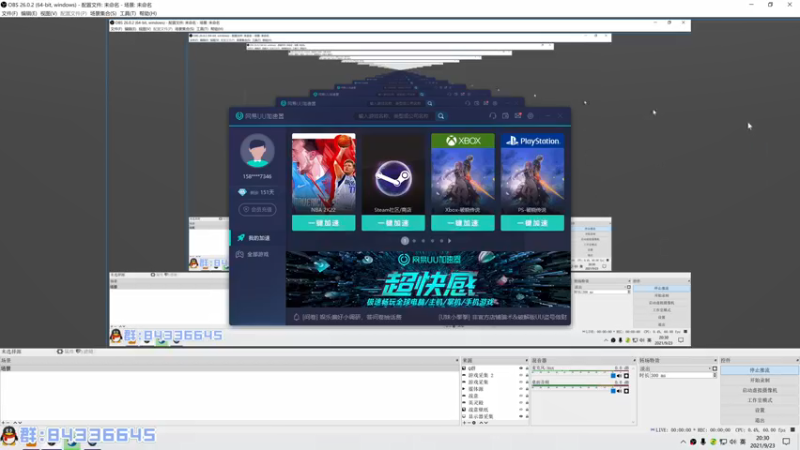Open the 场景集合(S) menu in main OBS window

tap(103, 13)
